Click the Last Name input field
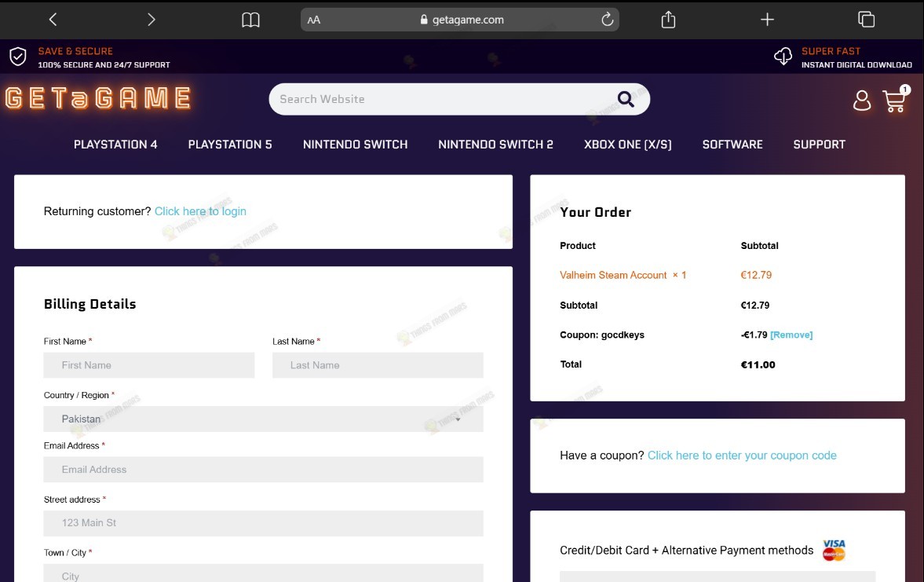 click(378, 365)
